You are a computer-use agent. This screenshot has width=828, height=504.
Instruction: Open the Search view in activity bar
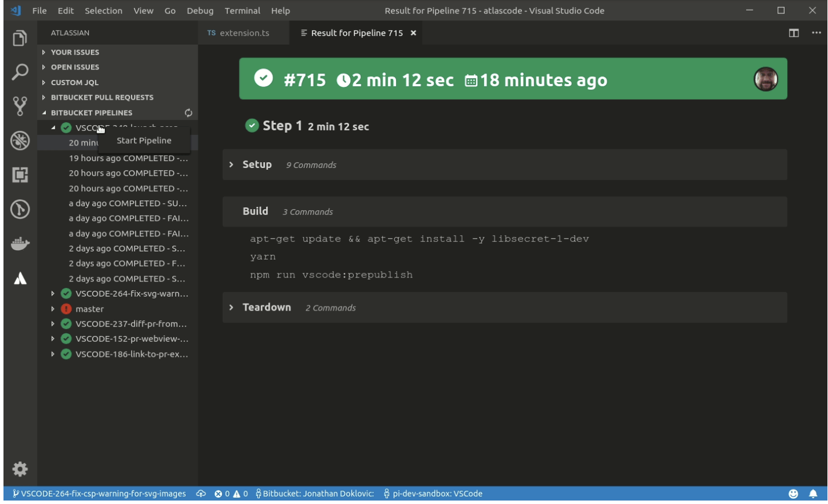click(20, 72)
